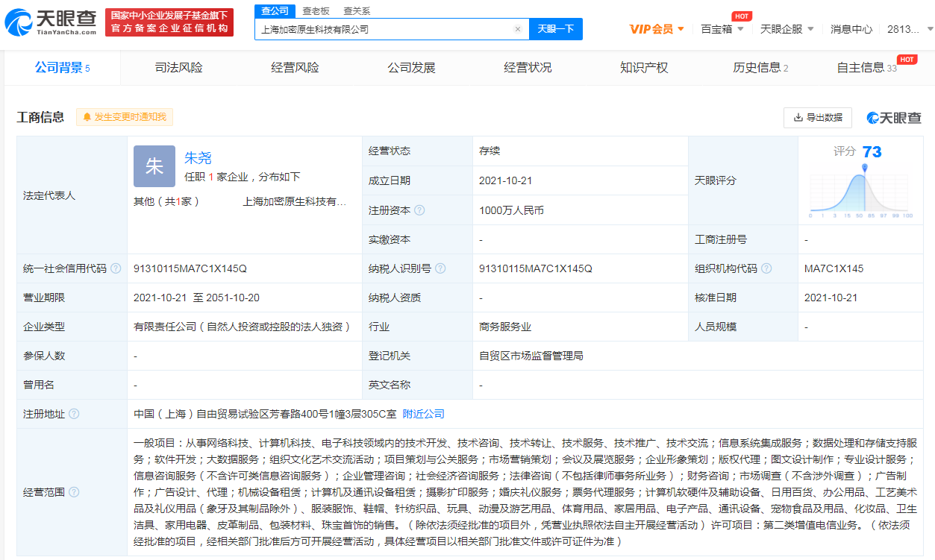Select 1000万人民币 registered capital value
Screen dimensions: 935x560
pos(511,210)
